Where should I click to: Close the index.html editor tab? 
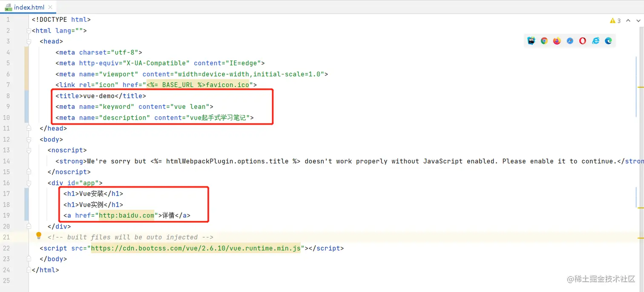pos(50,7)
